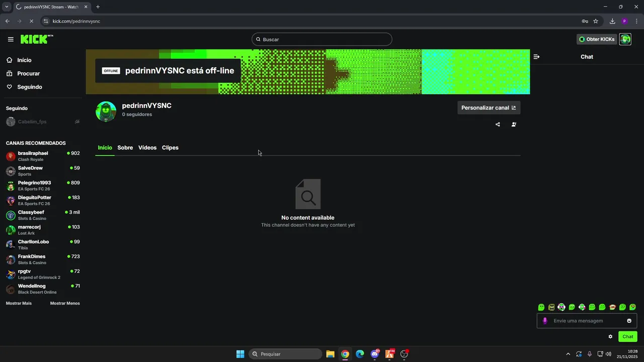644x362 pixels.
Task: Click the share channel icon
Action: click(498, 124)
